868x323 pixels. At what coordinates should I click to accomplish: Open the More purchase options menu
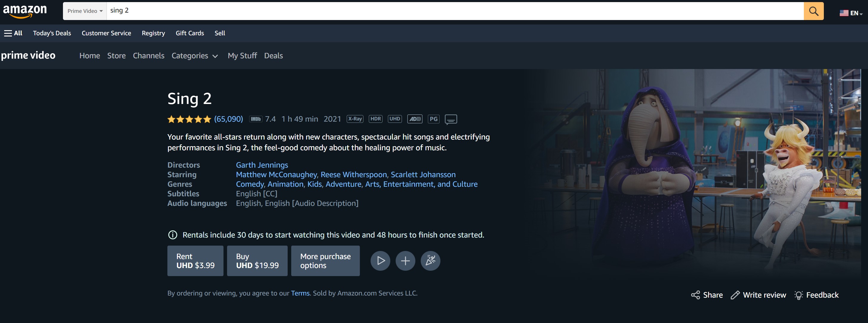pyautogui.click(x=326, y=261)
